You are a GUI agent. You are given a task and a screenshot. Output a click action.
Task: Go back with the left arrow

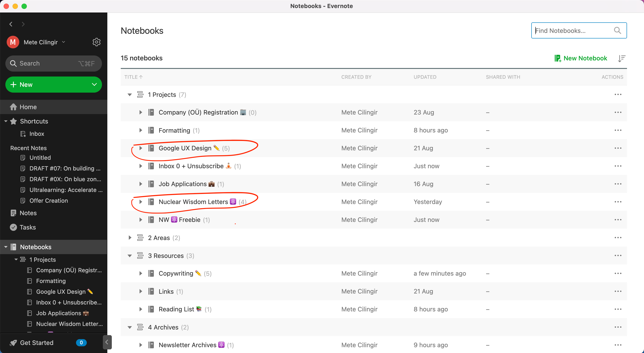pyautogui.click(x=11, y=24)
